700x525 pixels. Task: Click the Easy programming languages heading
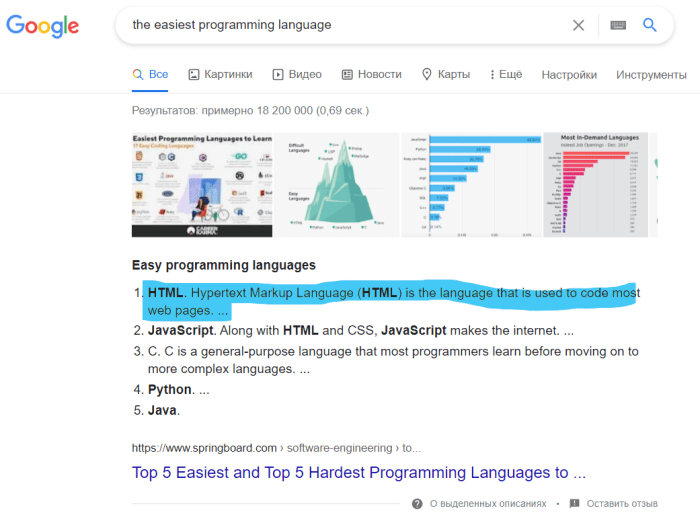(x=224, y=265)
